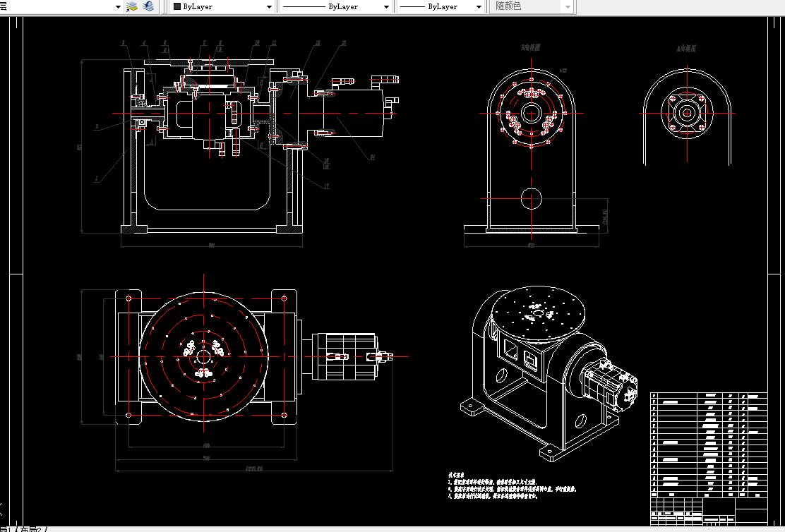
Task: Click the Layer Previous icon
Action: [x=148, y=6]
